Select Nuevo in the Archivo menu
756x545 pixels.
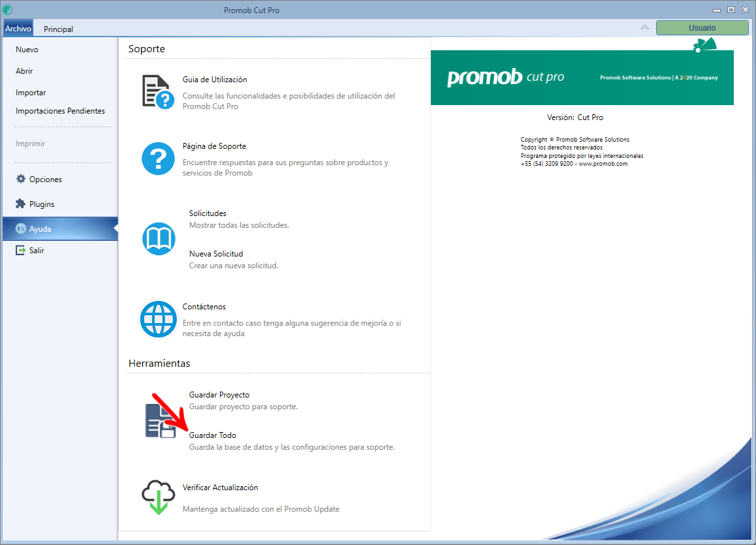tap(27, 49)
